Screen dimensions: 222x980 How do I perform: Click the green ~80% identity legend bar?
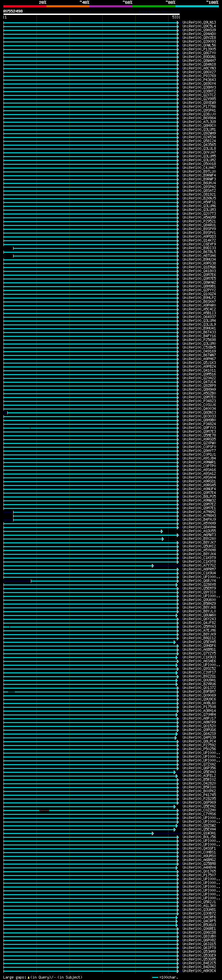tap(154, 6)
